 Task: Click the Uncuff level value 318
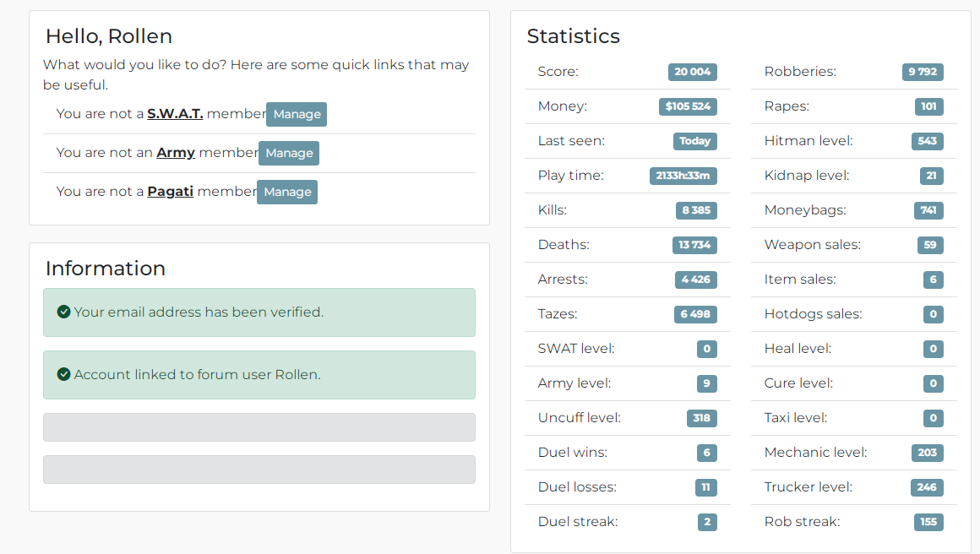[x=701, y=418]
